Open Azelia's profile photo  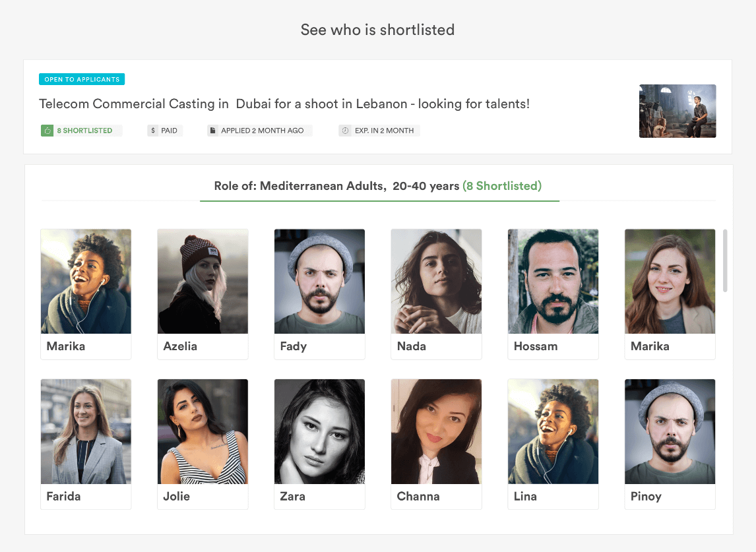(x=203, y=282)
